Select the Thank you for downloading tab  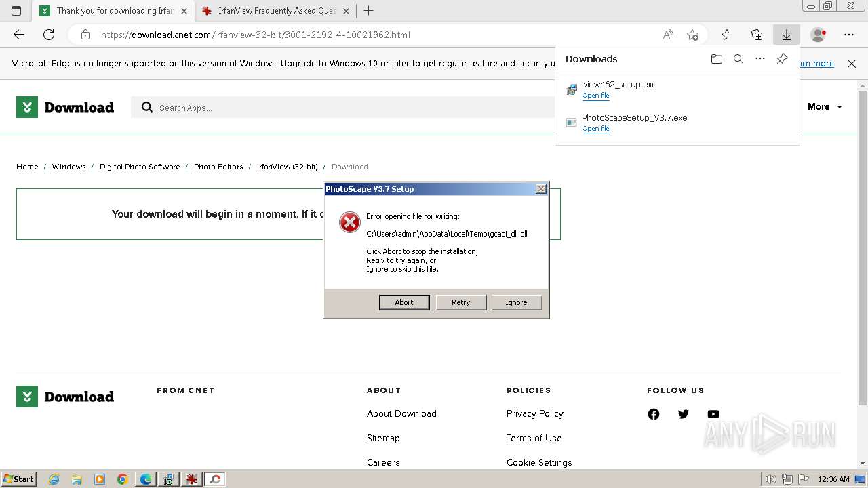point(113,11)
